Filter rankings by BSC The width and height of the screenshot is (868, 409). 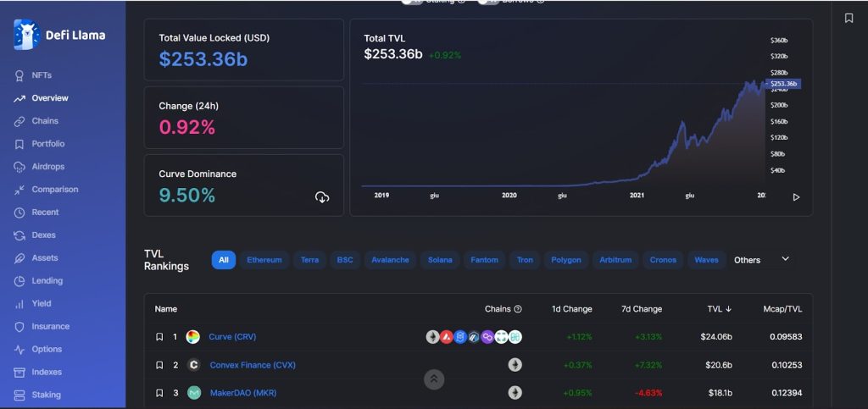(345, 260)
